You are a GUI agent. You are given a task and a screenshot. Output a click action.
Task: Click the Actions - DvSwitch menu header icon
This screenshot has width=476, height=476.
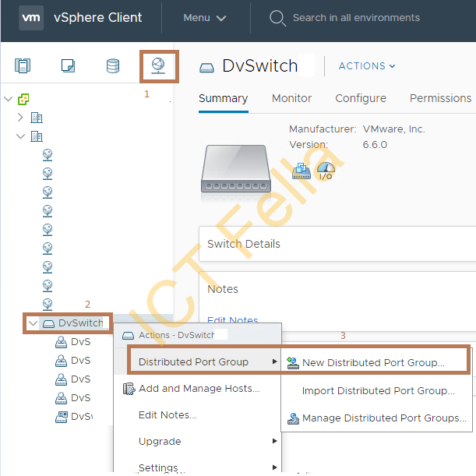pyautogui.click(x=128, y=336)
